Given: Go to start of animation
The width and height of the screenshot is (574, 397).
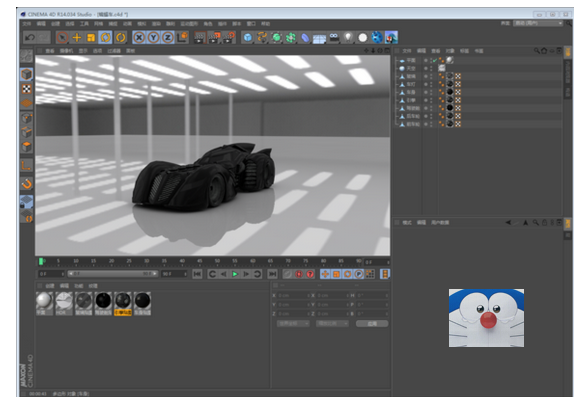Looking at the screenshot, I should point(197,274).
